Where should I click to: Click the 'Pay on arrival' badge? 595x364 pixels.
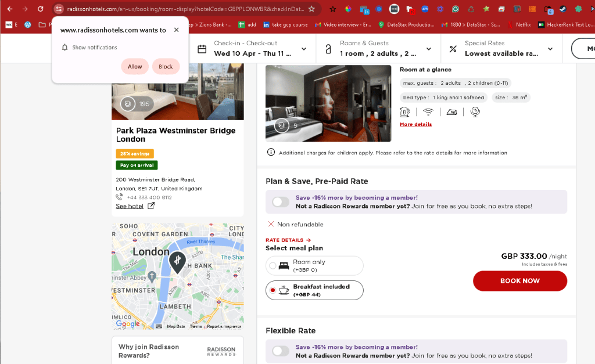[137, 165]
